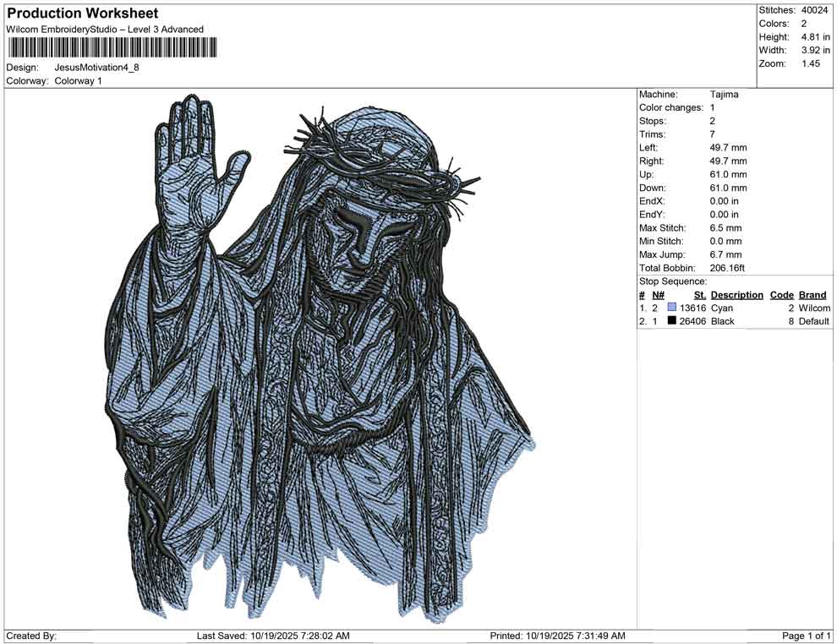Click the N# column header

658,295
